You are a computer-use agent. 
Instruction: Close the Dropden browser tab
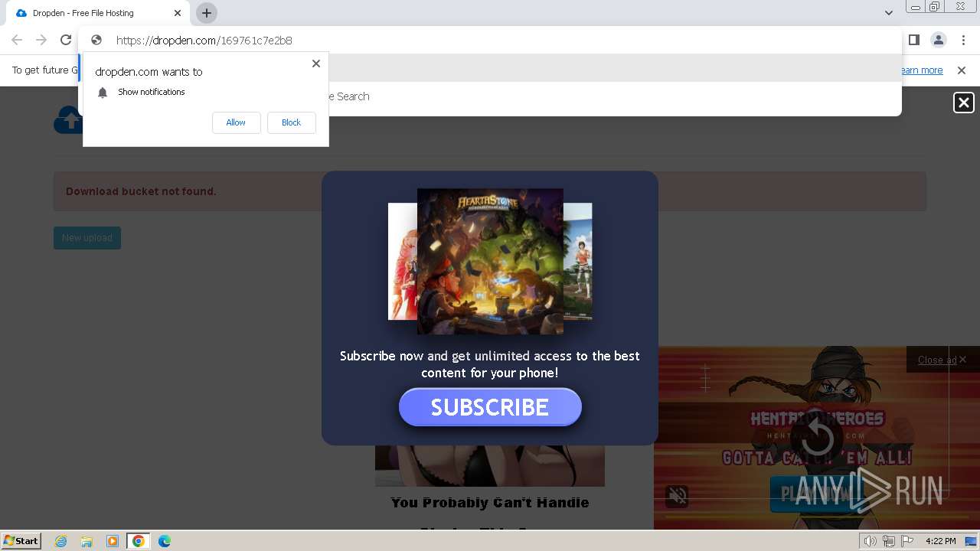[x=178, y=13]
